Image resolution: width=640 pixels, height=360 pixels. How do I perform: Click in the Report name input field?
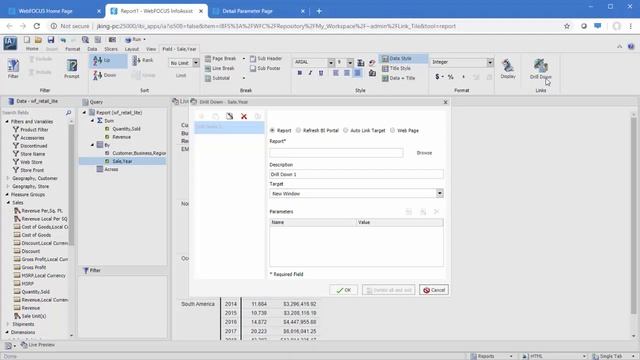(336, 153)
